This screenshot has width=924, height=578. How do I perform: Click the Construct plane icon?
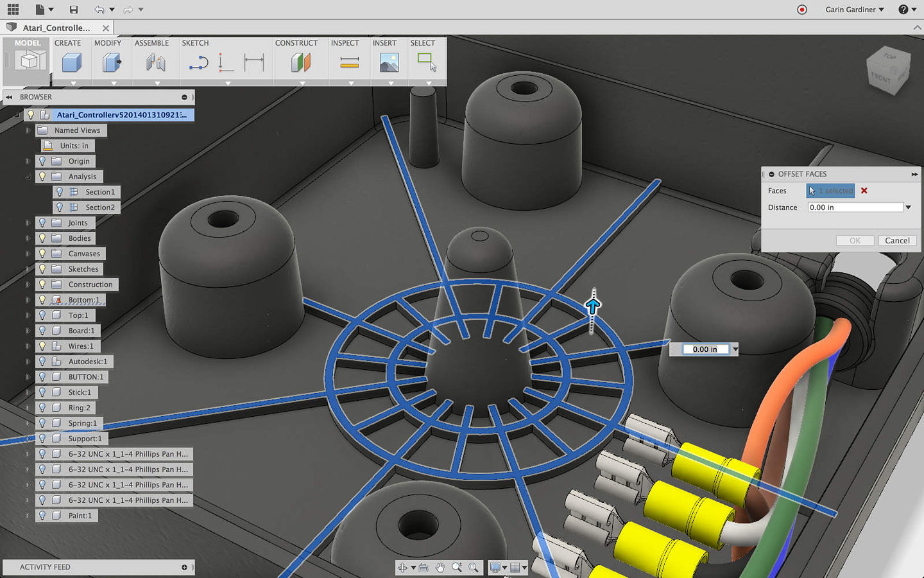tap(300, 62)
